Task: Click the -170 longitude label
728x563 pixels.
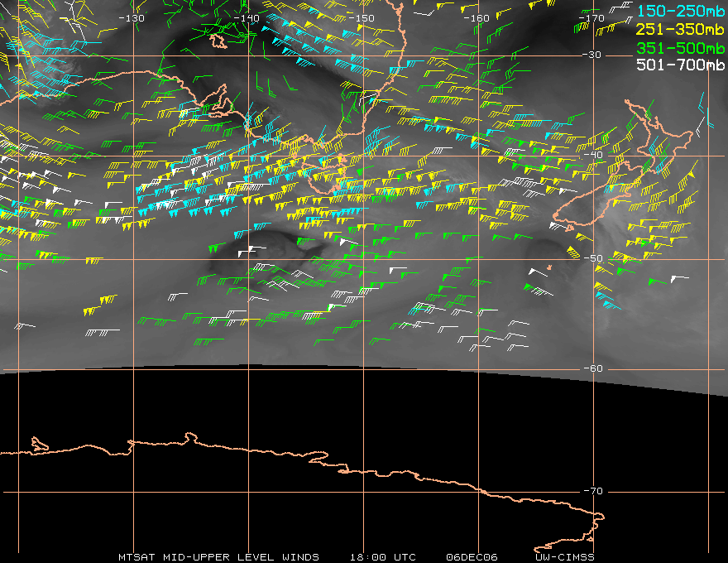Action: pos(591,18)
